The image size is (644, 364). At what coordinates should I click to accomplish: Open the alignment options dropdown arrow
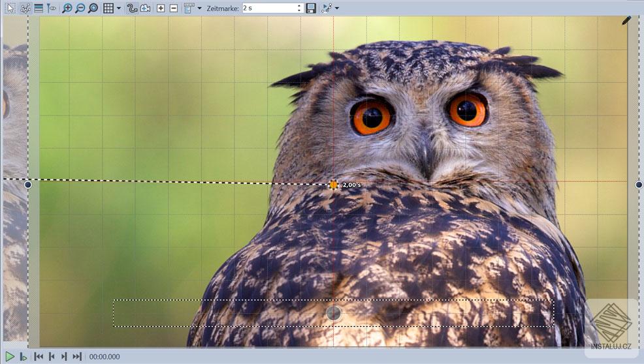200,8
